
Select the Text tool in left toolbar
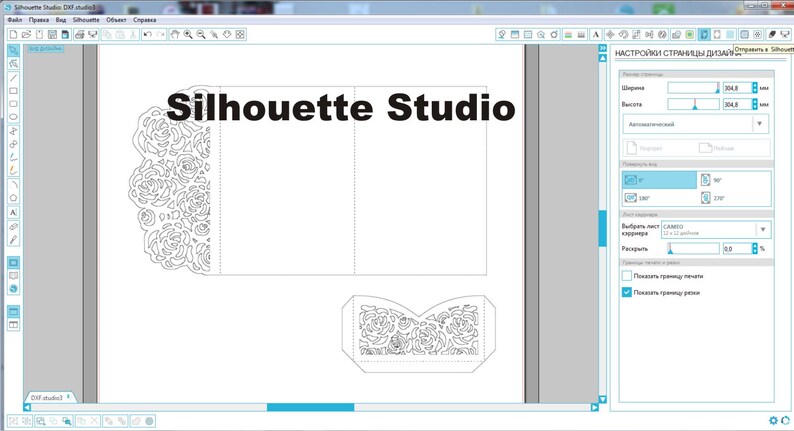click(x=14, y=212)
